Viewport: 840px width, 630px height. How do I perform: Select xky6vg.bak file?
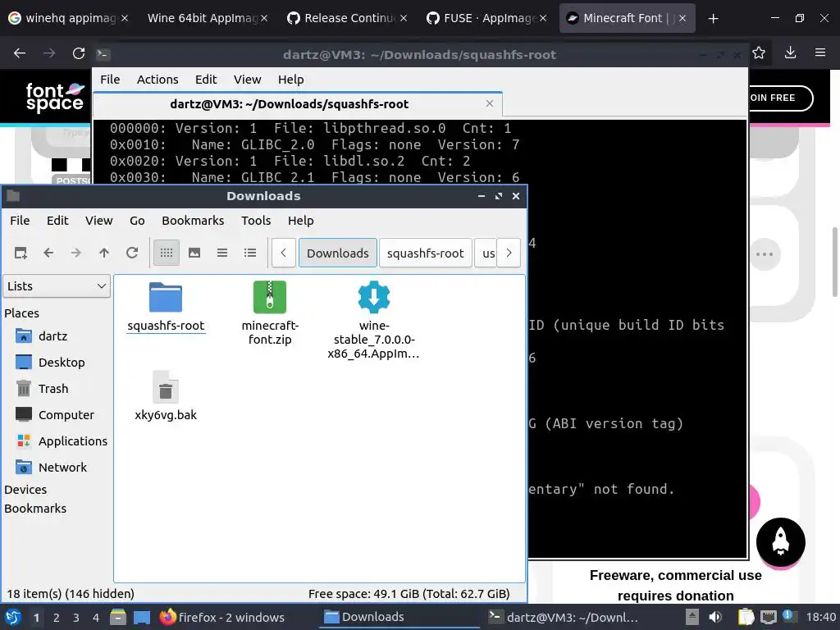pos(166,395)
